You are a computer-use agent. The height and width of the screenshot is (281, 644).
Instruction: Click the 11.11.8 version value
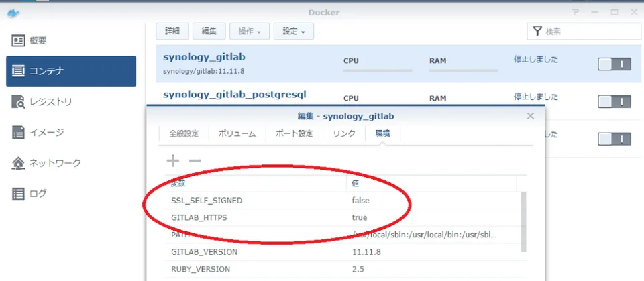(x=366, y=252)
